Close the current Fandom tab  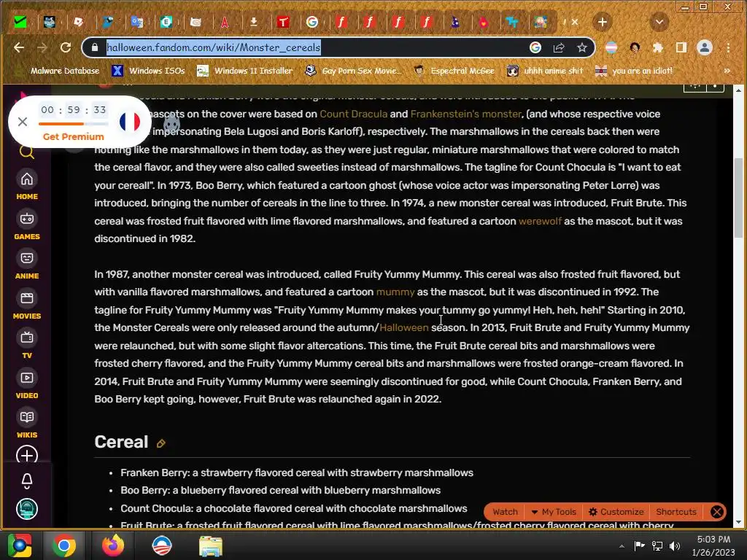point(575,22)
